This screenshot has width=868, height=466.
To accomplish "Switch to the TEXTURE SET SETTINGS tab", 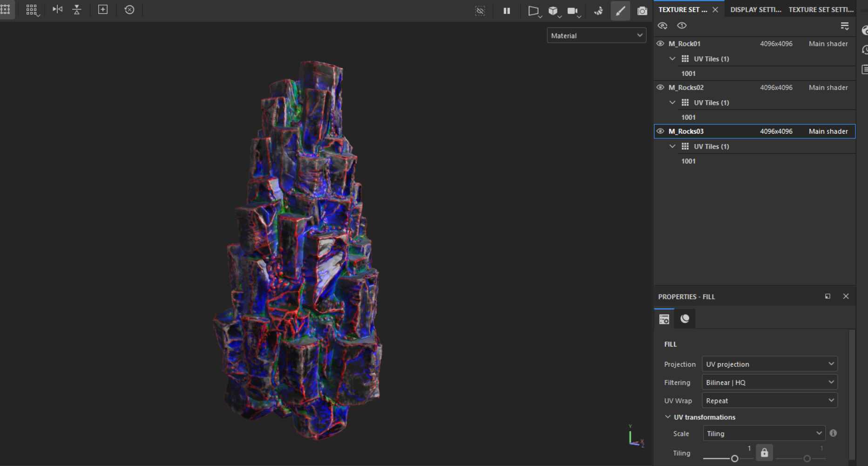I will point(821,9).
